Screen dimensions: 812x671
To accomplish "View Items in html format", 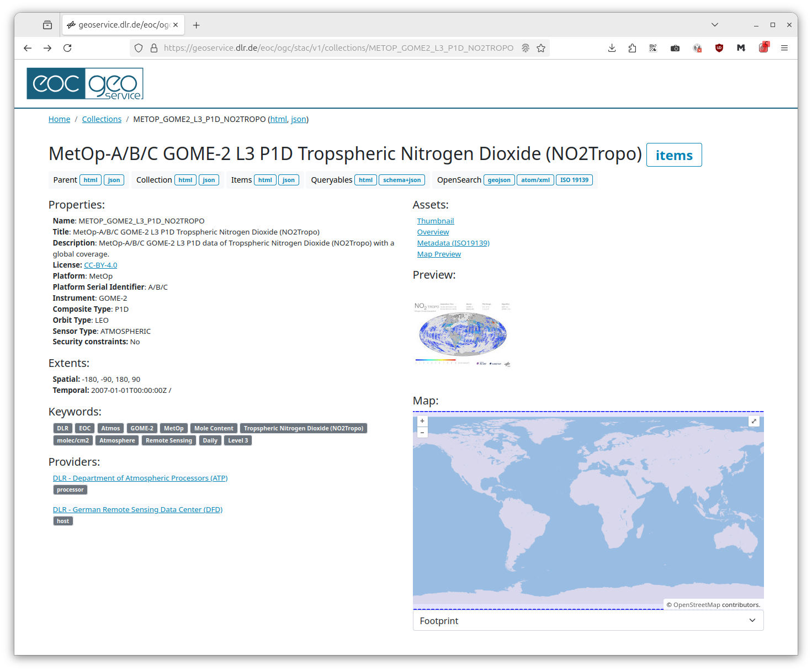I will 265,180.
